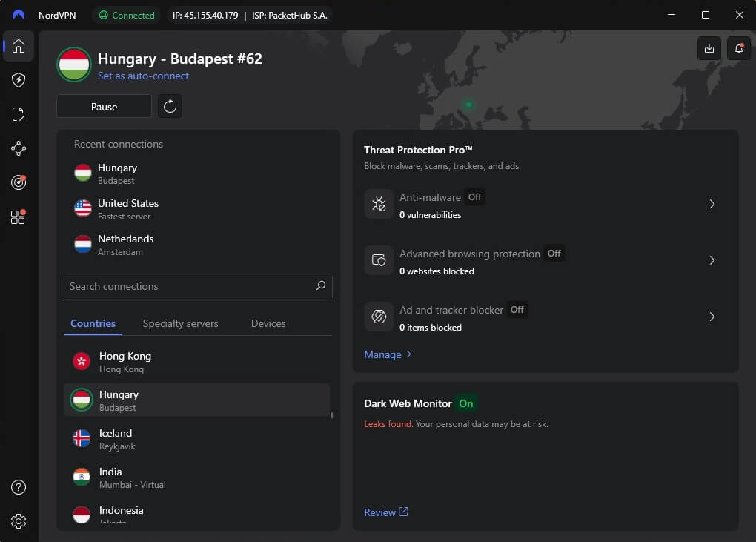Select the Devices tab

[x=268, y=323]
